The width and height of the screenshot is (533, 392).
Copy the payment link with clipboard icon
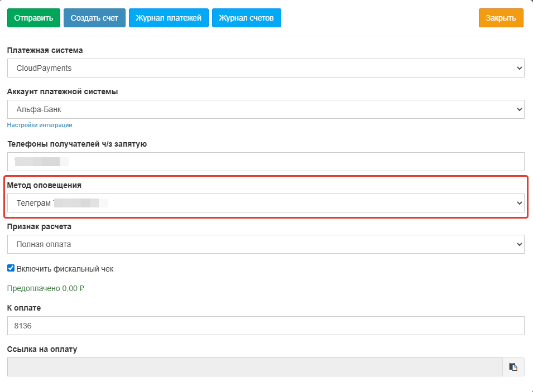click(513, 367)
